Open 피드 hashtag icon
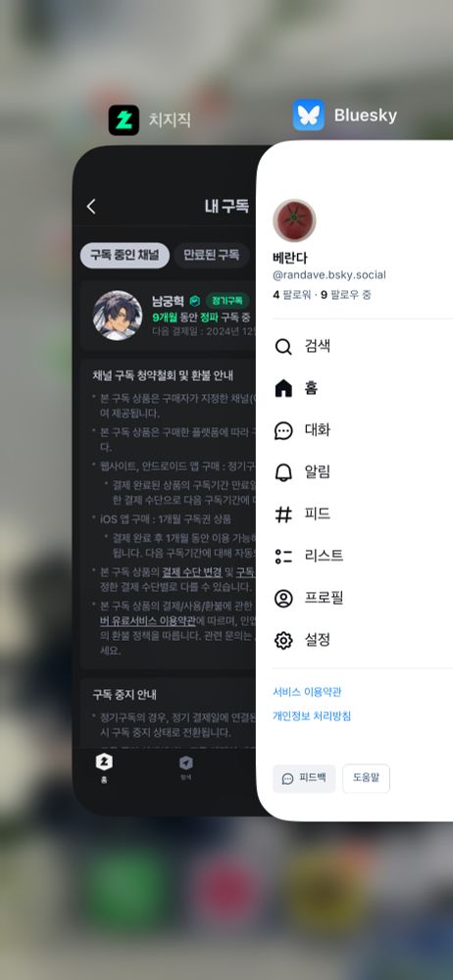 tap(283, 514)
